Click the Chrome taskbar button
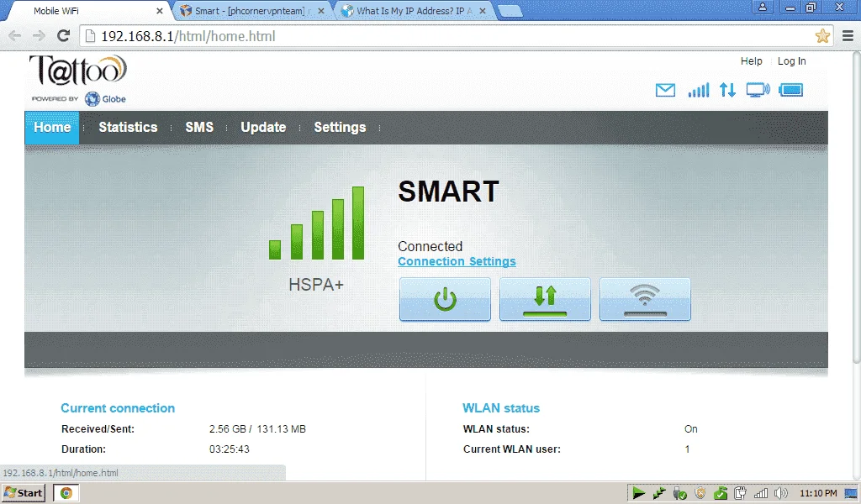Image resolution: width=861 pixels, height=504 pixels. [x=66, y=493]
